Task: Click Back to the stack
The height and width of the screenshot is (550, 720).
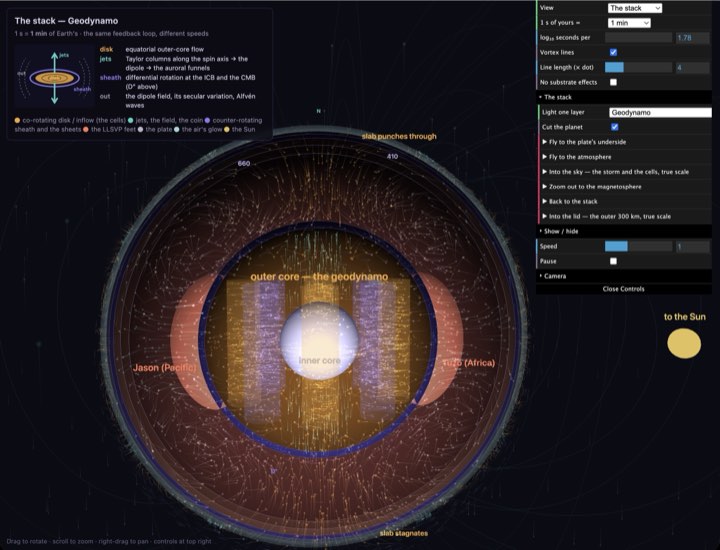Action: (624, 201)
